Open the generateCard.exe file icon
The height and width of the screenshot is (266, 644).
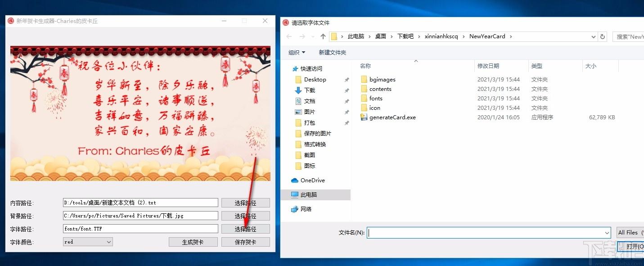tap(364, 117)
